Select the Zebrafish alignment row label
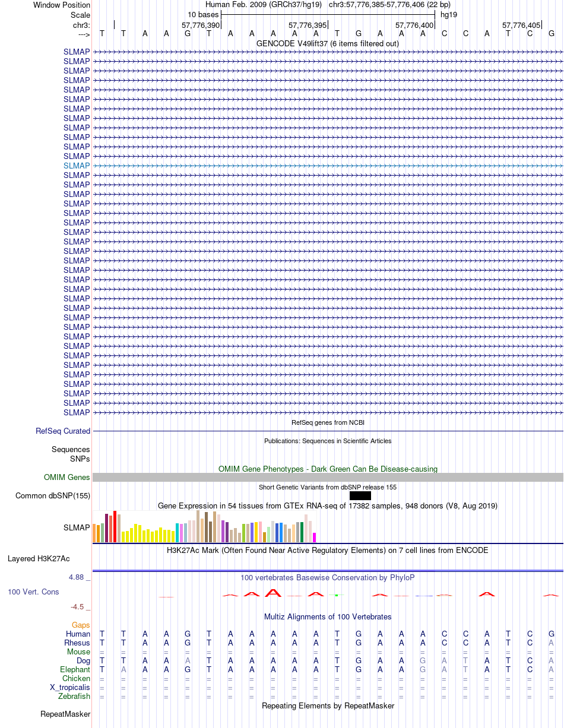The image size is (564, 728). (74, 697)
